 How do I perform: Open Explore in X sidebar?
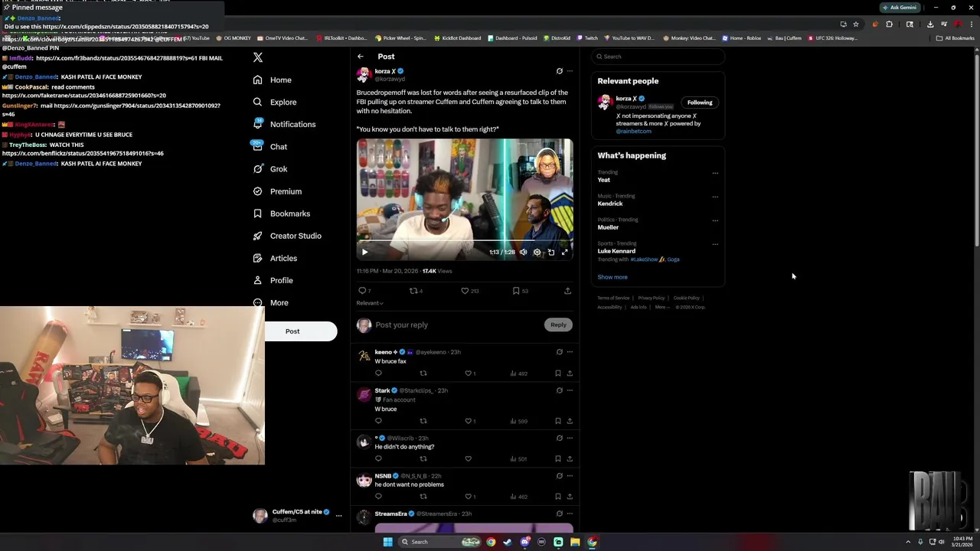(x=275, y=102)
